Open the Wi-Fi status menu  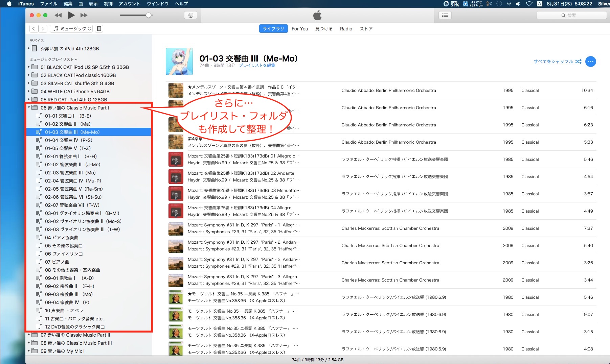pyautogui.click(x=529, y=4)
